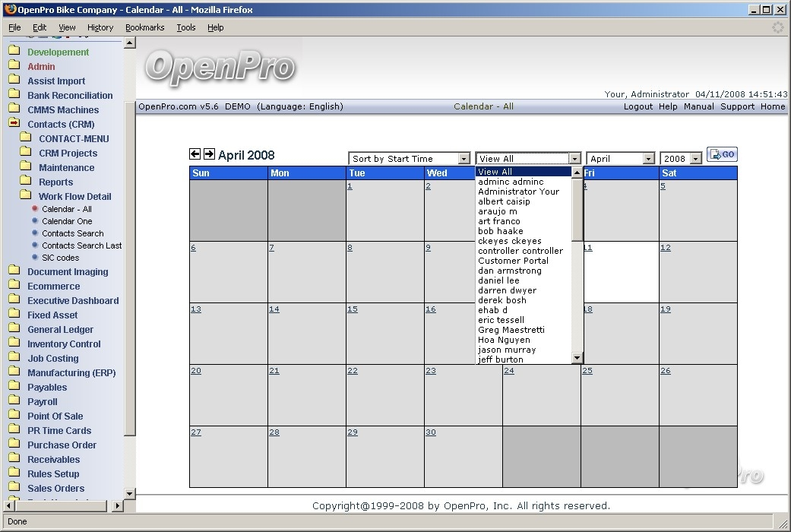Click the Reports folder icon
791x532 pixels.
click(26, 182)
